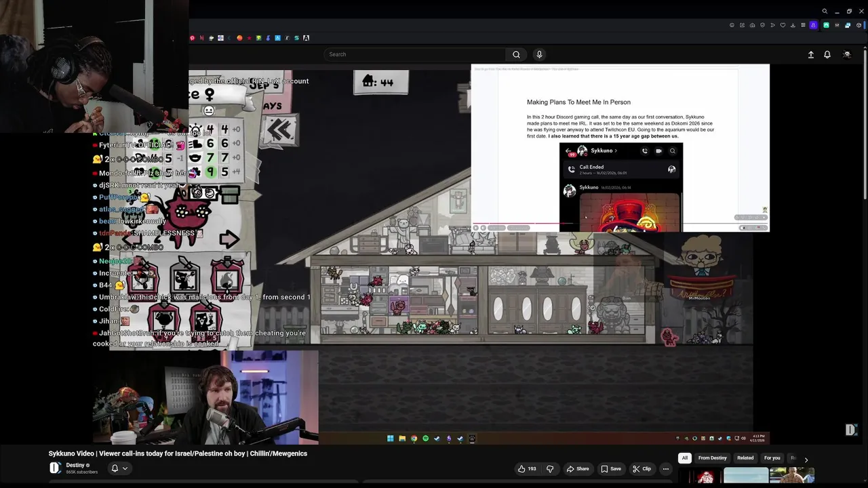The width and height of the screenshot is (868, 488).
Task: Click the video title 'Sykkuno Video | Viewer call-ins'
Action: point(178,453)
